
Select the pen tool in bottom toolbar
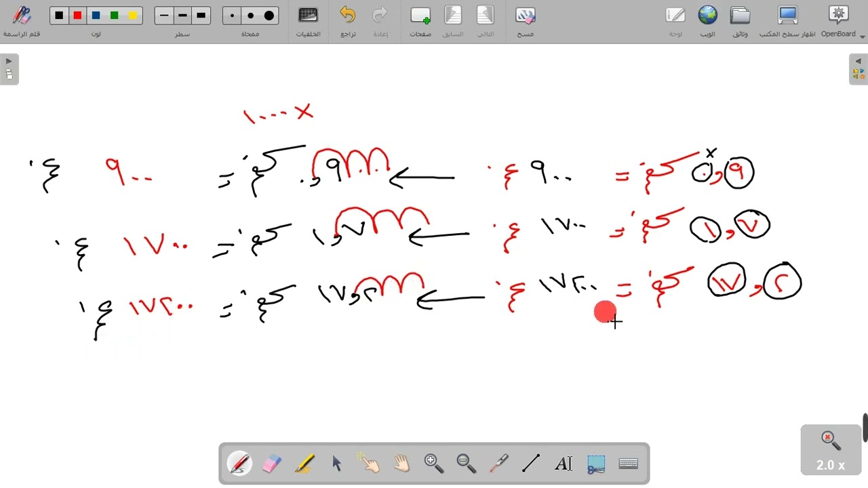tap(239, 464)
